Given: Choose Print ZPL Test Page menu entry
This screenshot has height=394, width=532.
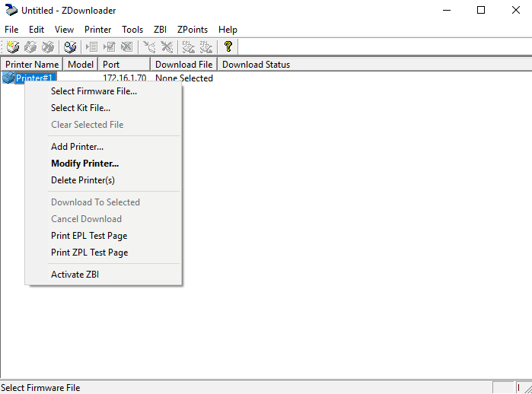Looking at the screenshot, I should [x=89, y=253].
